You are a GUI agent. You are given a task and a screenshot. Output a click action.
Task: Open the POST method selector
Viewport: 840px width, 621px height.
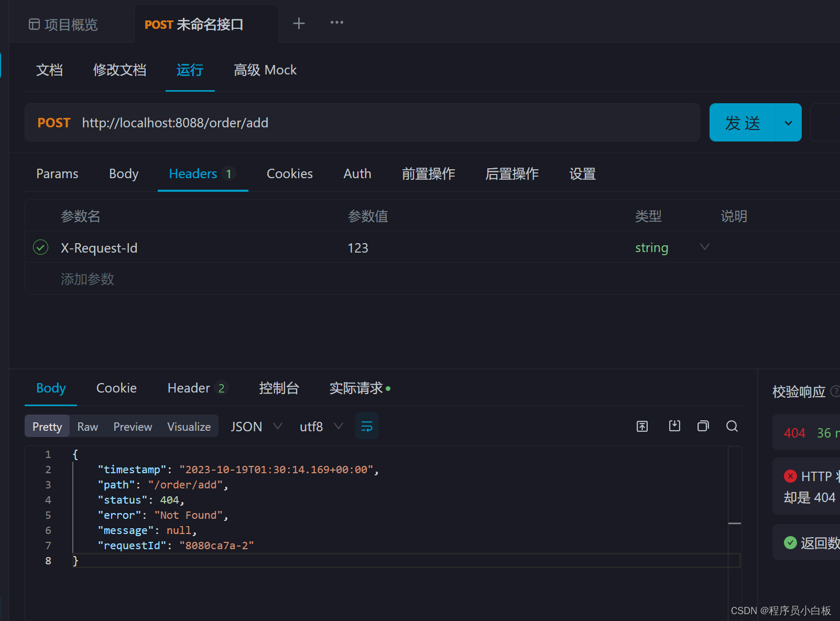pos(54,123)
